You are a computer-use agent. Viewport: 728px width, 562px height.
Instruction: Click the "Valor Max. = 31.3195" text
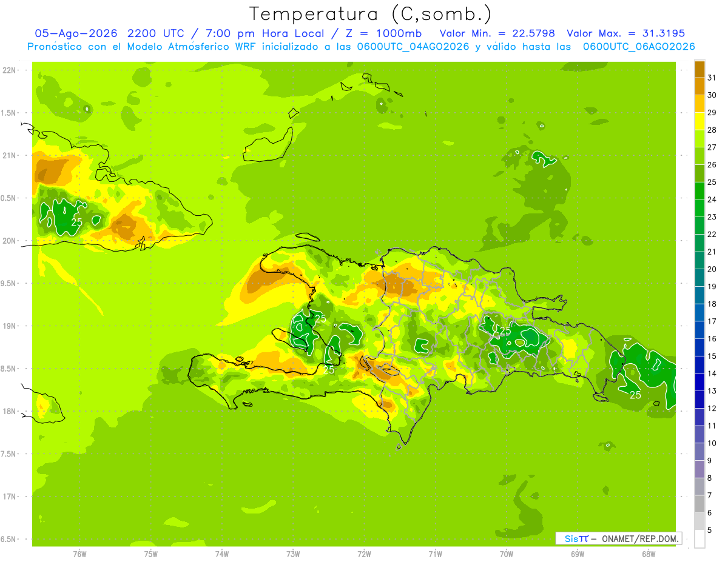625,33
